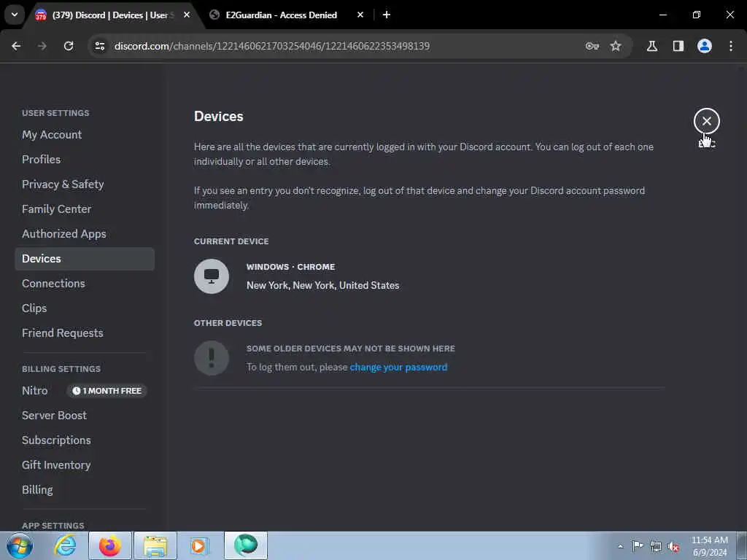Open the taskbar clock and date

[709, 546]
